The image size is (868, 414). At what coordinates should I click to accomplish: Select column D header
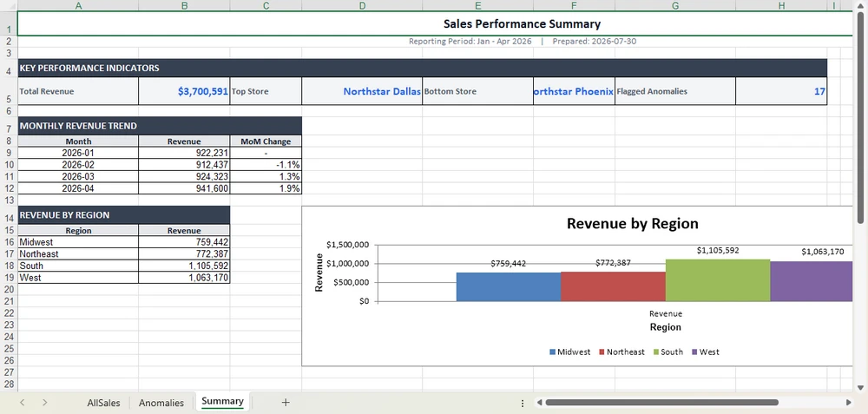point(362,5)
